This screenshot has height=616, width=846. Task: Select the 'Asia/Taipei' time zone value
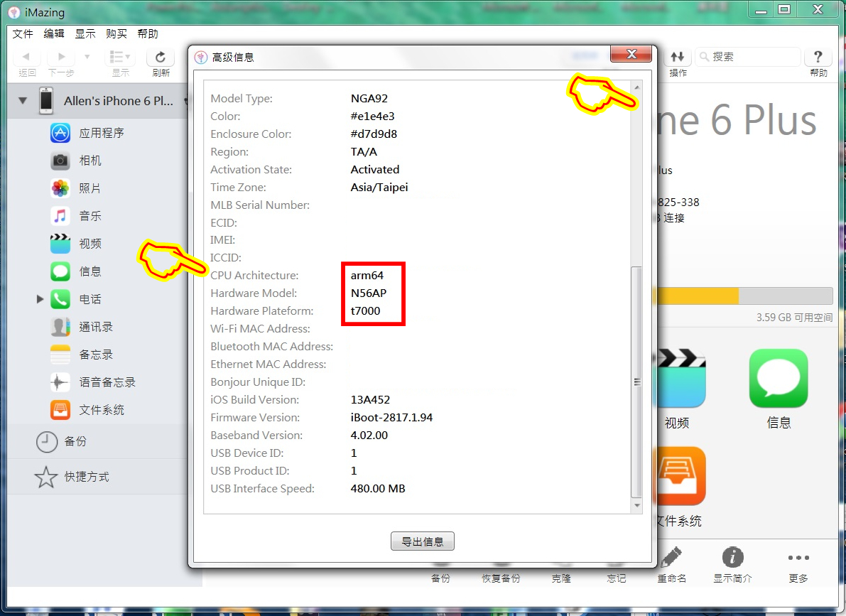pyautogui.click(x=379, y=188)
